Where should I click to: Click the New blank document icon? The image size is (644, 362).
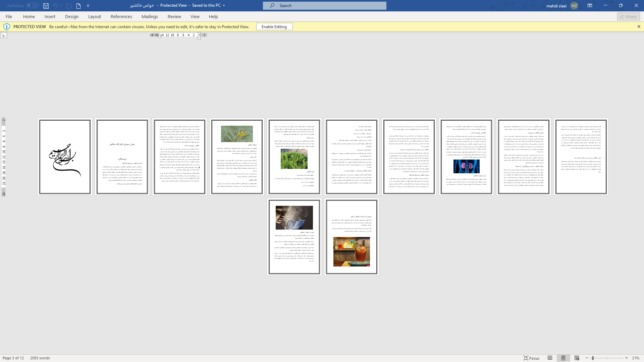tap(78, 6)
